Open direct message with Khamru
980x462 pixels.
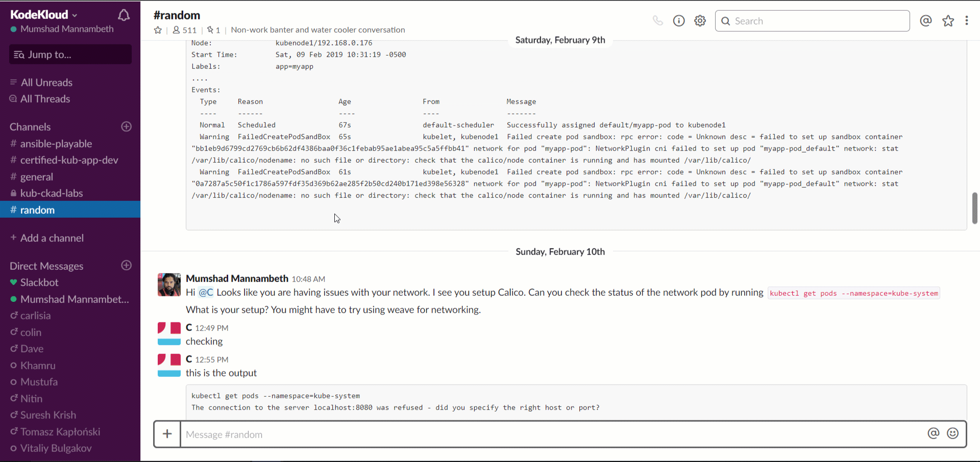38,366
